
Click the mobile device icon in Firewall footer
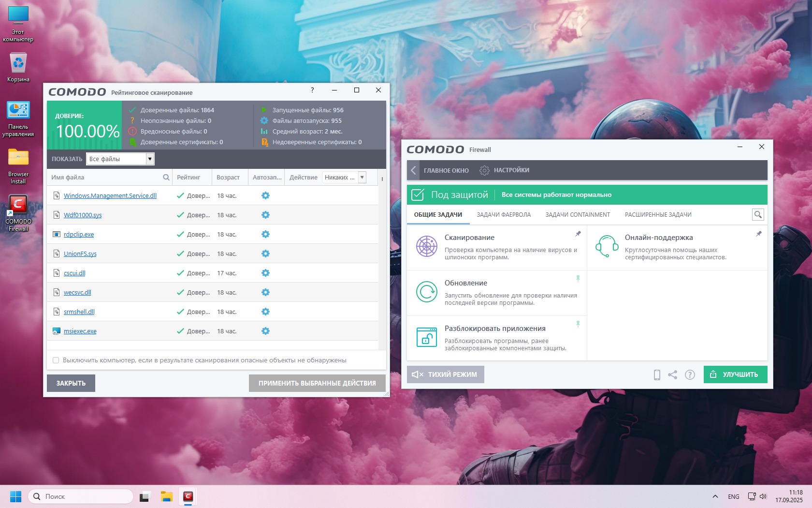tap(657, 374)
